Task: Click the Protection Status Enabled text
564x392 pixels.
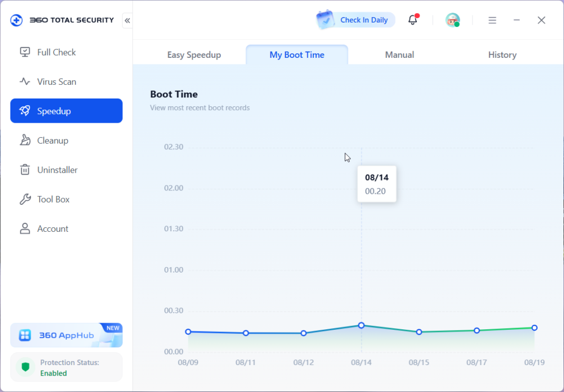Action: (x=53, y=373)
